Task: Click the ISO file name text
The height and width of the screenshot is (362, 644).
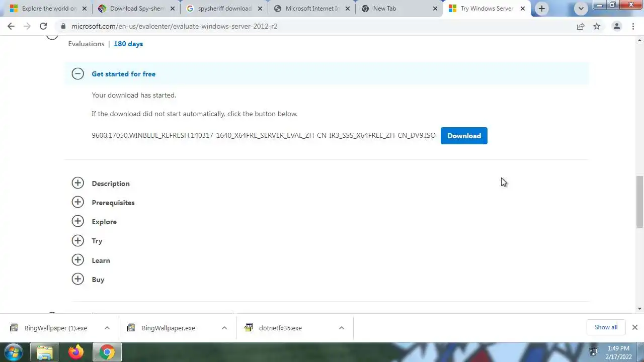Action: [264, 136]
